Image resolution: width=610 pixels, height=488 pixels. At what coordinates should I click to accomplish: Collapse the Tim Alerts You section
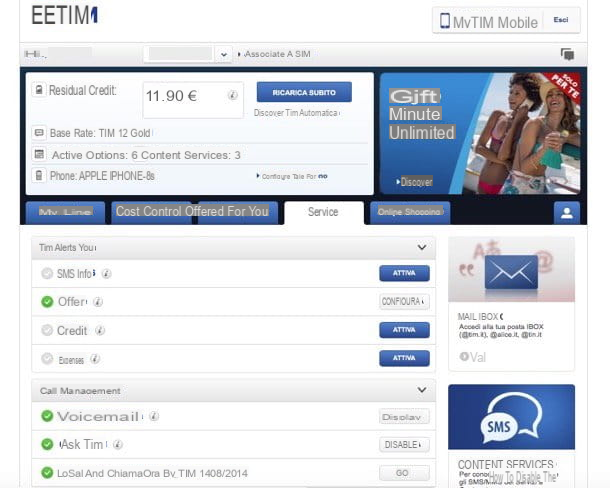tap(422, 248)
